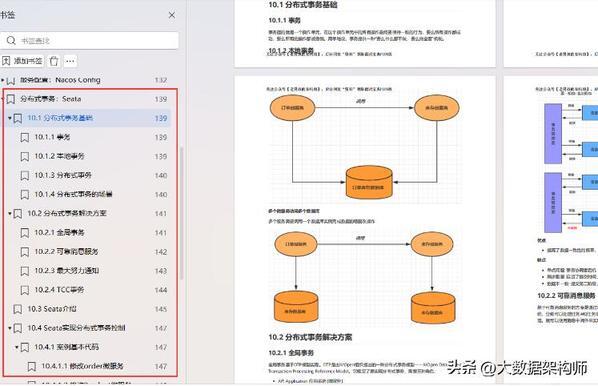Viewport: 598px width, 386px height.
Task: Collapse the 10.1 section tree arrow
Action: (10, 118)
